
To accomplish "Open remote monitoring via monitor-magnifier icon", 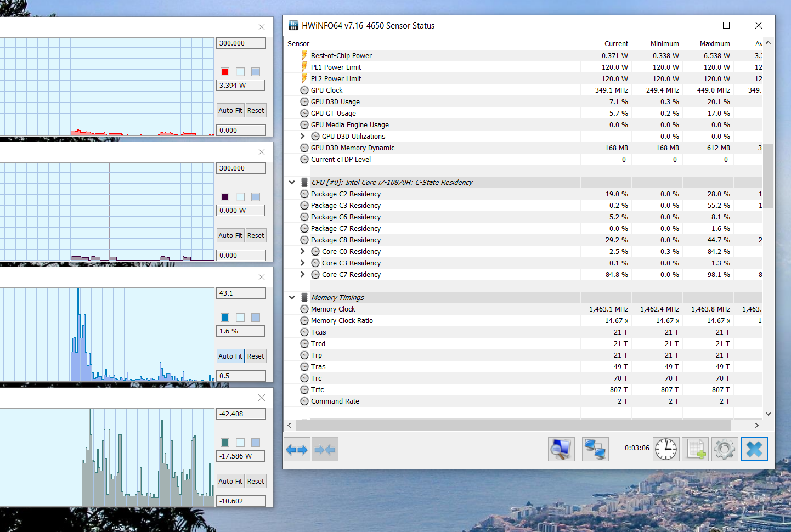I will pyautogui.click(x=561, y=450).
